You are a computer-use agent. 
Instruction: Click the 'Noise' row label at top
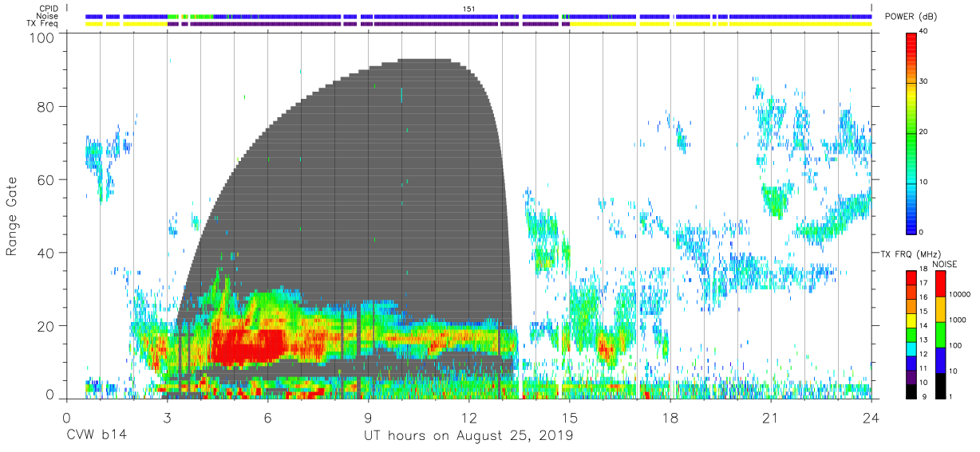click(48, 16)
